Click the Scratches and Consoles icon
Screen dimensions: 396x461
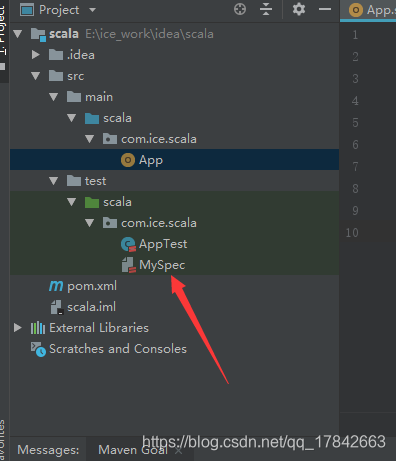(38, 349)
